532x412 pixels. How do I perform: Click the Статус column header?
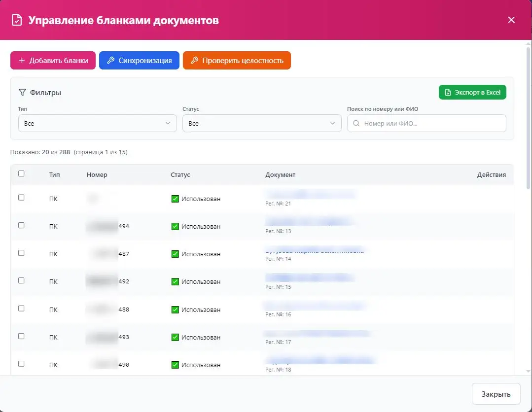click(180, 174)
